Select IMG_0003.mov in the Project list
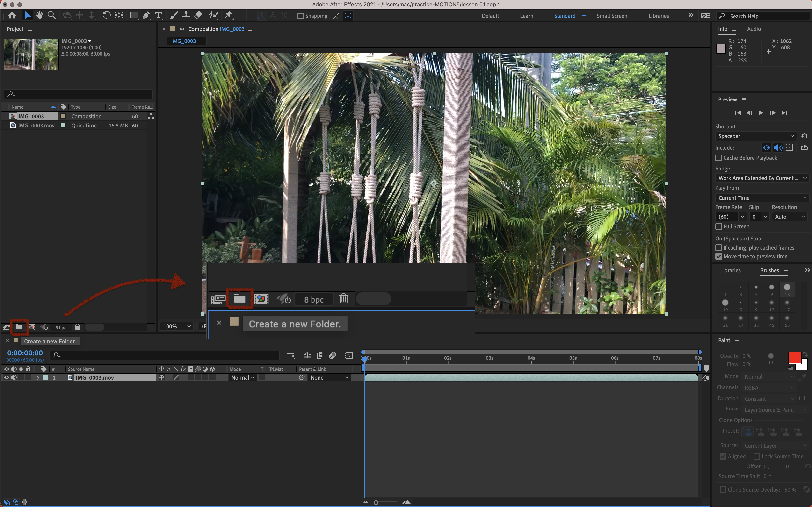Image resolution: width=812 pixels, height=507 pixels. click(x=36, y=125)
